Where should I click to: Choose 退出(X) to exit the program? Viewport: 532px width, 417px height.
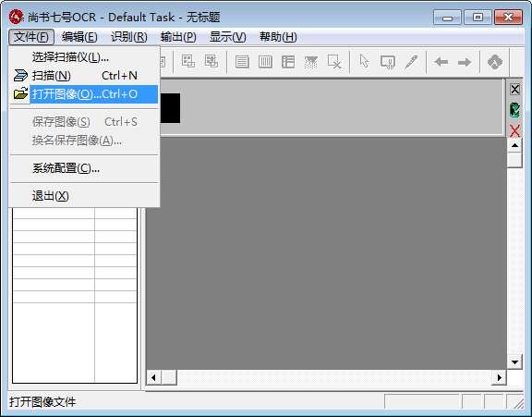tap(84, 196)
